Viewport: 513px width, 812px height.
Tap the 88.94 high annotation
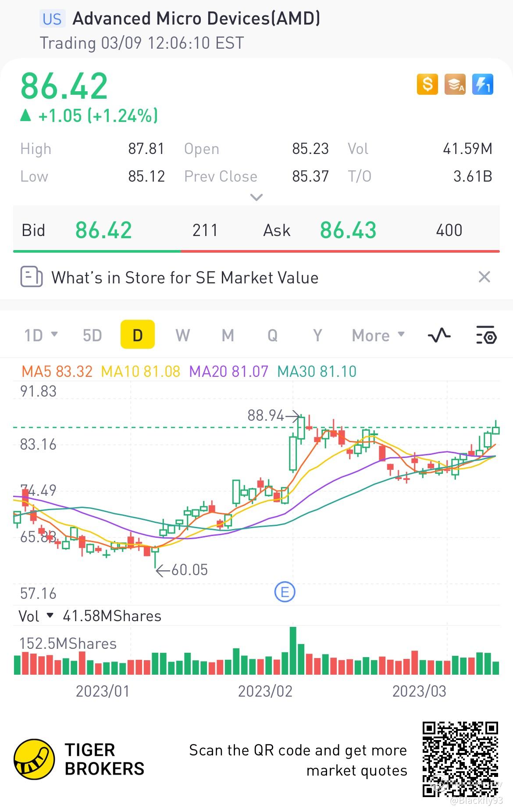point(266,415)
